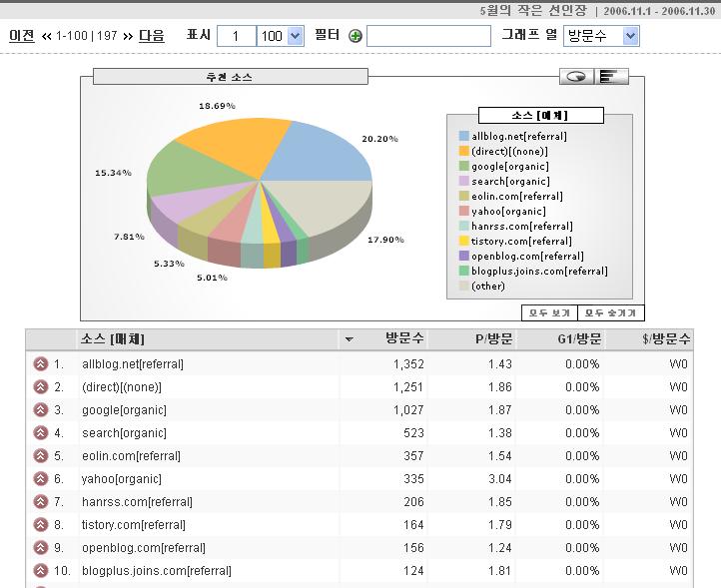
Task: Click the red icon beside yahoo[organic] row
Action: [41, 479]
